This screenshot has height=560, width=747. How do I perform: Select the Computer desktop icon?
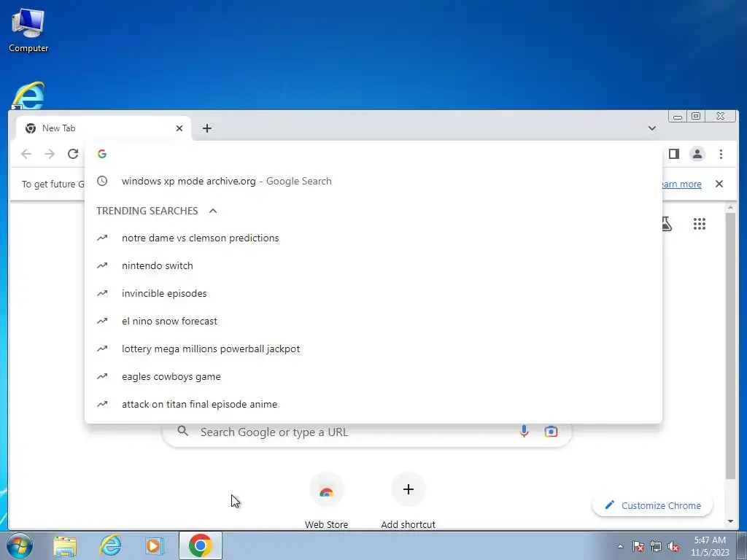coord(28,31)
